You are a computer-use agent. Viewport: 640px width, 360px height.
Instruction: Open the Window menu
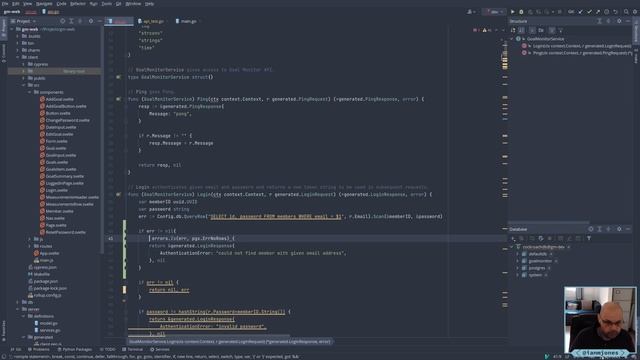pyautogui.click(x=133, y=4)
